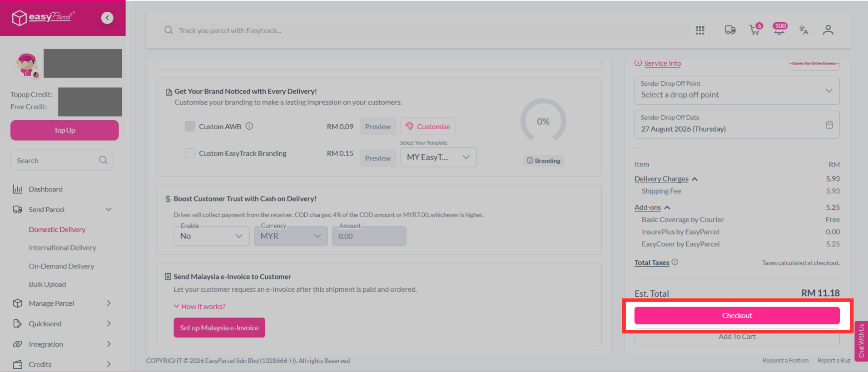Open the Request a Feature link
The width and height of the screenshot is (868, 372).
coord(786,360)
